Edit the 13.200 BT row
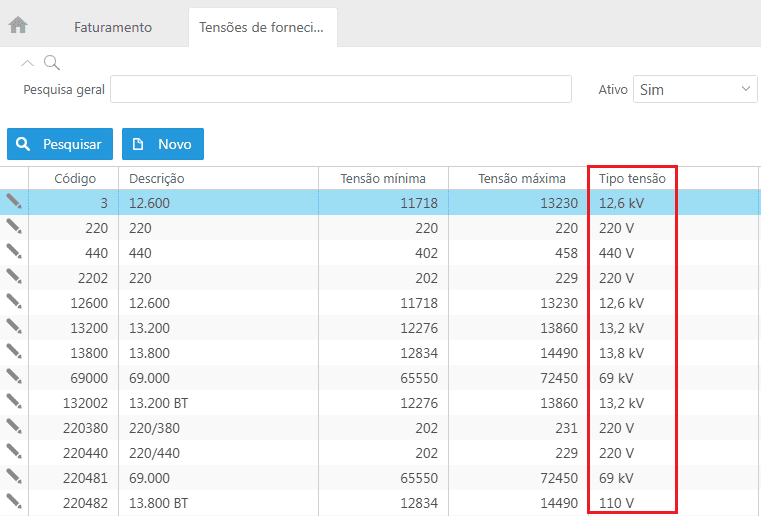This screenshot has width=761, height=516. [x=14, y=402]
